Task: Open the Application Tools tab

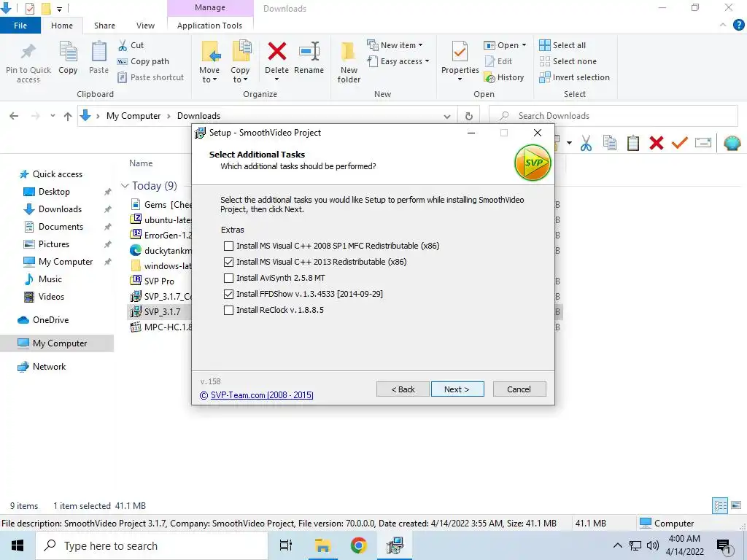Action: tap(209, 26)
